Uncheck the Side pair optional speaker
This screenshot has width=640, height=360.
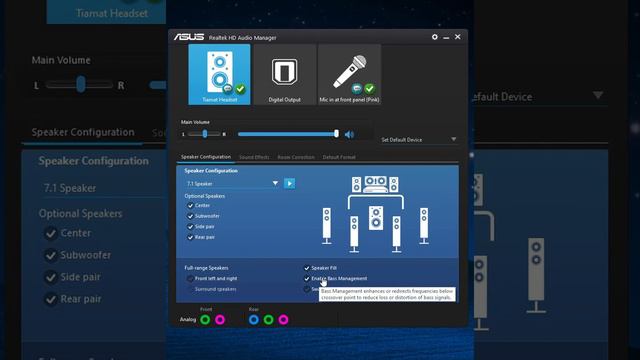click(190, 227)
